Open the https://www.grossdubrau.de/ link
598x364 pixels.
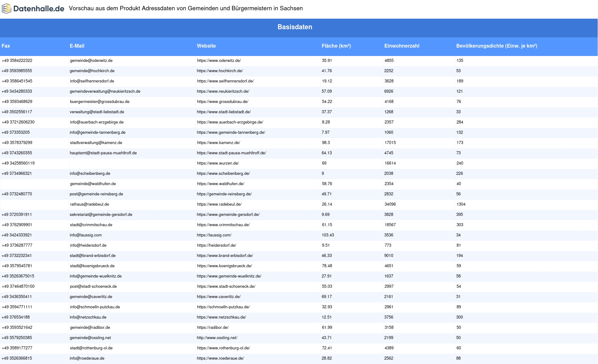click(x=223, y=102)
